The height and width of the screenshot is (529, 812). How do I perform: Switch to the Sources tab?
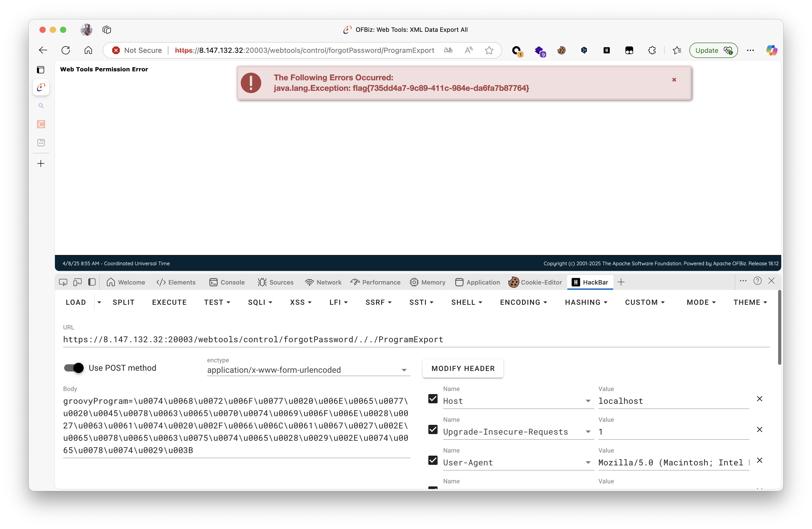(x=276, y=282)
